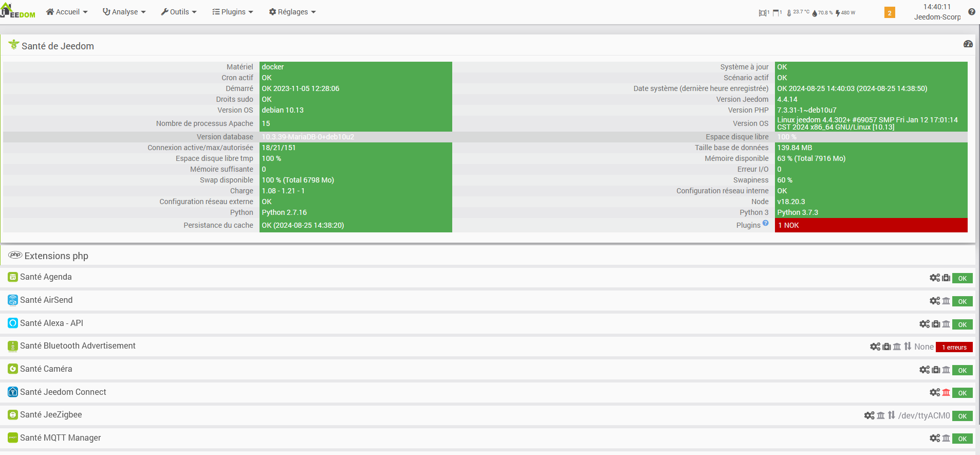Viewport: 980px width, 455px height.
Task: Open JeeZigbee configuration gears icon
Action: point(869,415)
